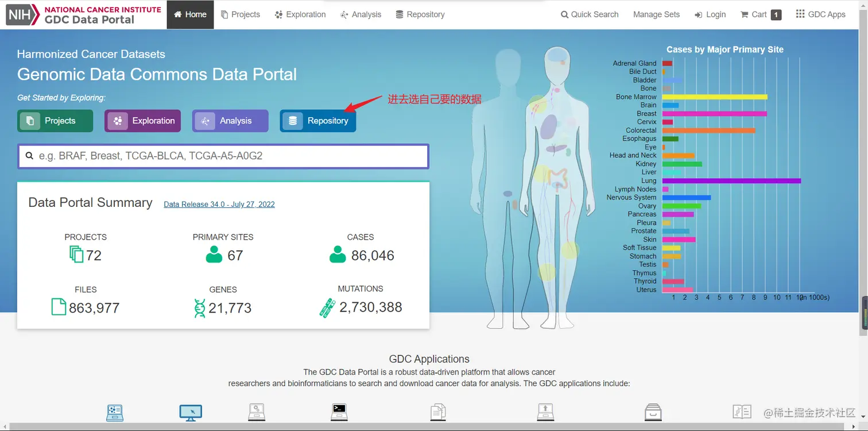Click the 86,046 cases count

point(373,256)
